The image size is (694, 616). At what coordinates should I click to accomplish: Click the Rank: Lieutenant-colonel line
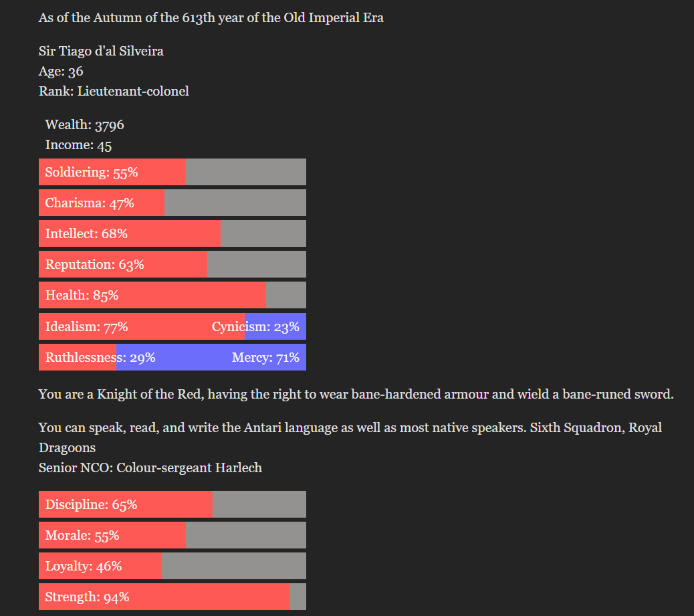pyautogui.click(x=114, y=91)
